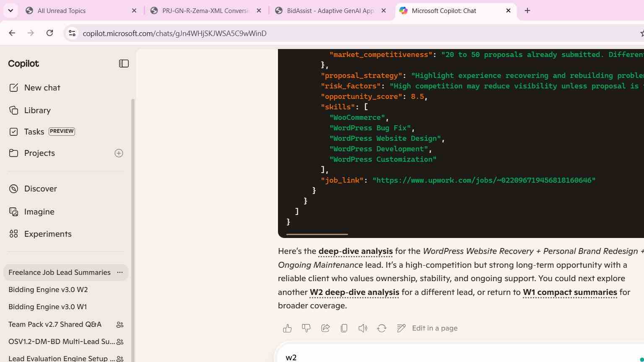Copy the response with copy icon
This screenshot has width=644, height=362.
(x=344, y=328)
